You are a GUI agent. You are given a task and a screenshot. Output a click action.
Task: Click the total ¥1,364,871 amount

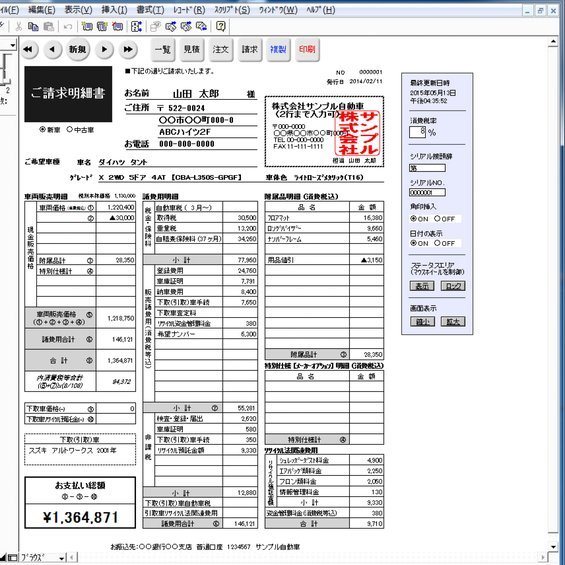80,517
